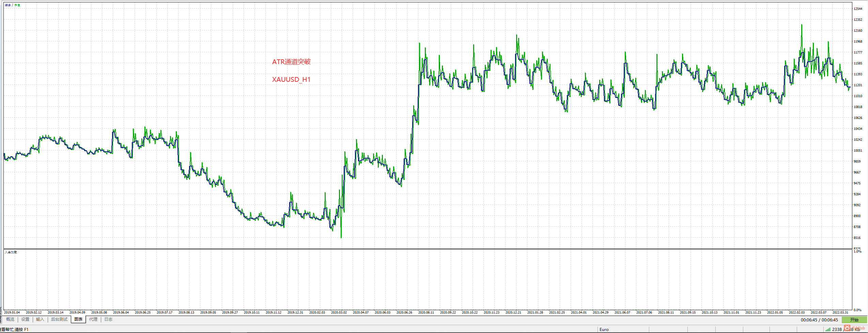Click the 8516 value axis label
The height and width of the screenshot is (333, 868).
tap(857, 238)
